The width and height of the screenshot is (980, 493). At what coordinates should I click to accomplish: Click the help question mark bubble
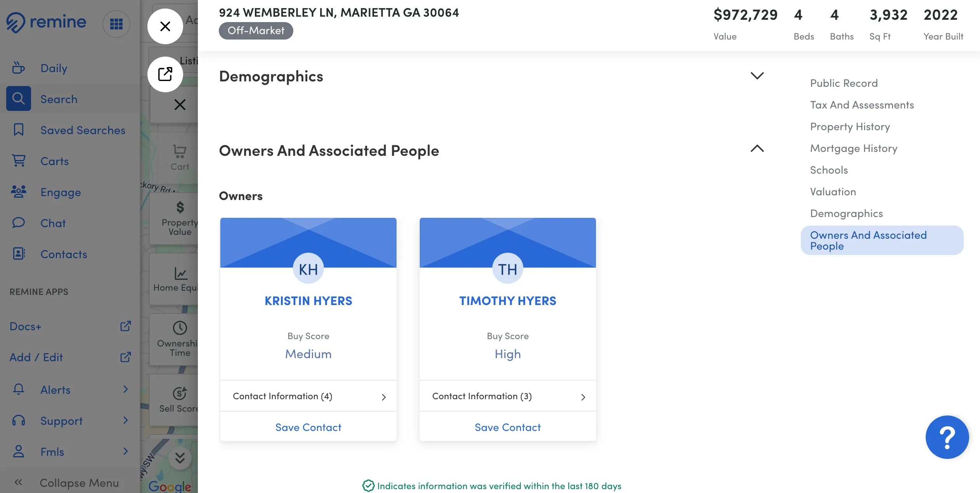click(x=947, y=437)
